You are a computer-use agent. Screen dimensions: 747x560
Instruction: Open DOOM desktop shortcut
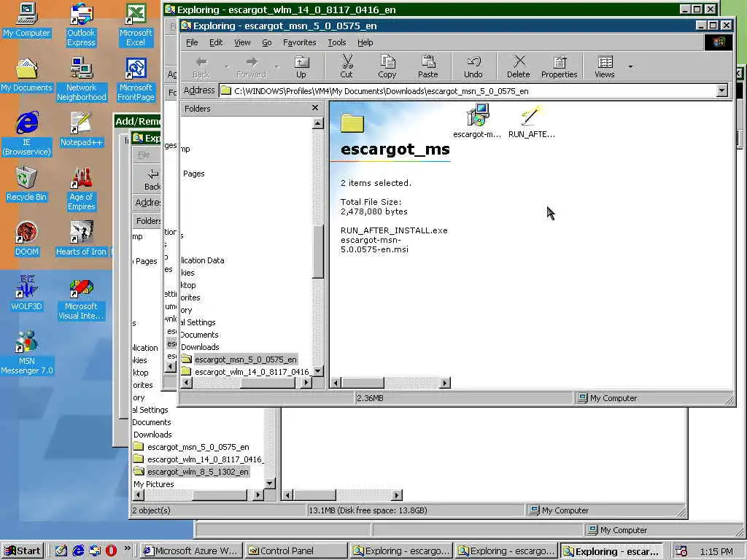(x=26, y=239)
